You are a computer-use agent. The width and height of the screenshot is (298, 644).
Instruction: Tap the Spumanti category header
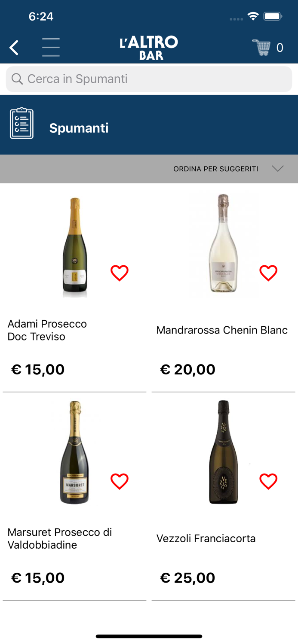pyautogui.click(x=79, y=128)
